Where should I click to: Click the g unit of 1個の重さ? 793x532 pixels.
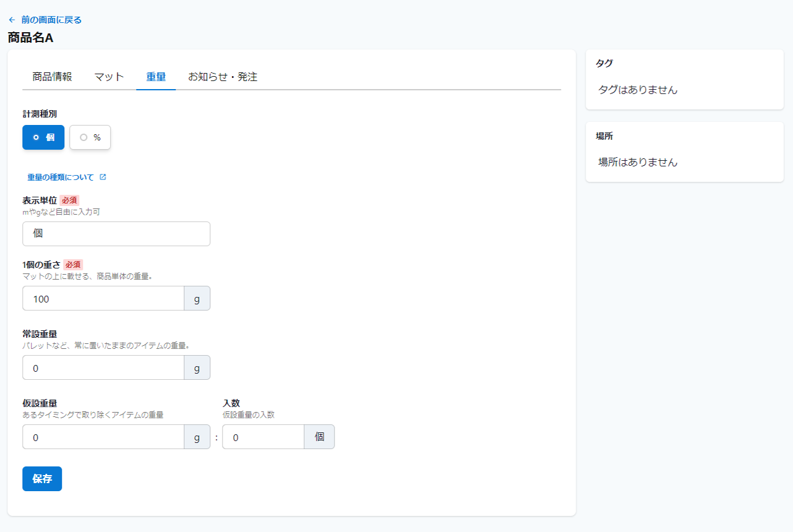pyautogui.click(x=197, y=298)
